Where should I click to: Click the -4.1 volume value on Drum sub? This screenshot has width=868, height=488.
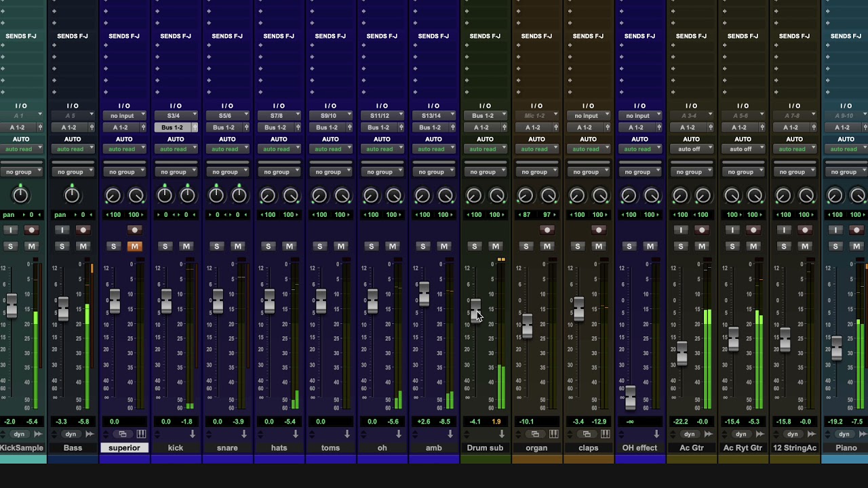pos(475,422)
